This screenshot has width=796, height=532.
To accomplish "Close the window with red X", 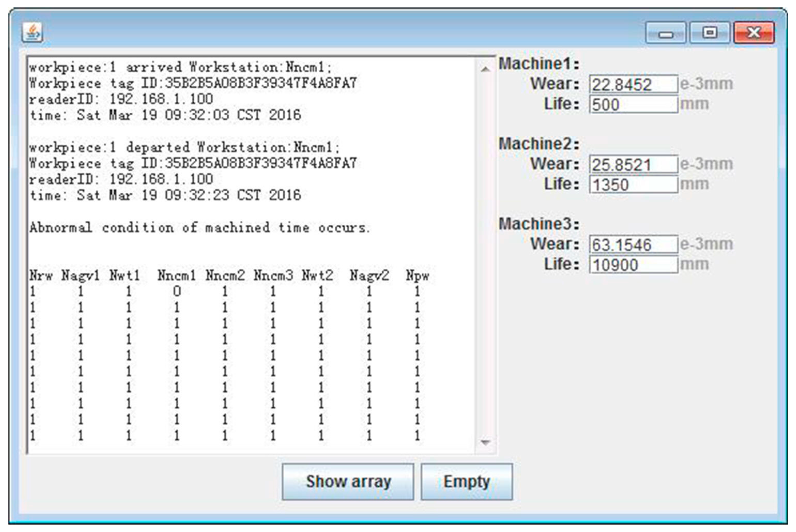I will pyautogui.click(x=754, y=33).
